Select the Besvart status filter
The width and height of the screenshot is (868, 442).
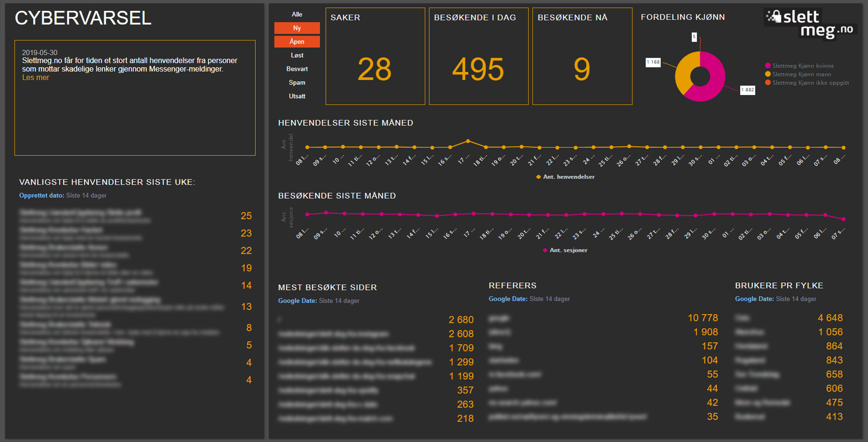pyautogui.click(x=297, y=69)
